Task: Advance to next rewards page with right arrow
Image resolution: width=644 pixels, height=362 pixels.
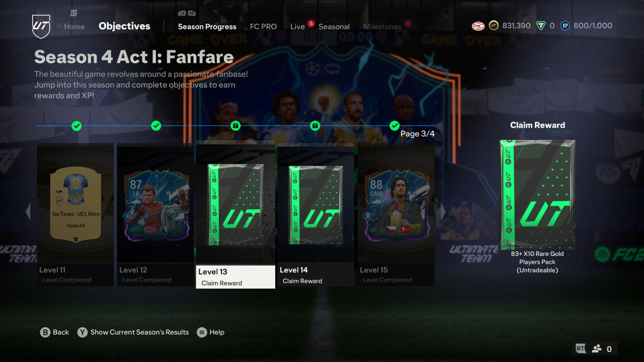Action: (443, 212)
